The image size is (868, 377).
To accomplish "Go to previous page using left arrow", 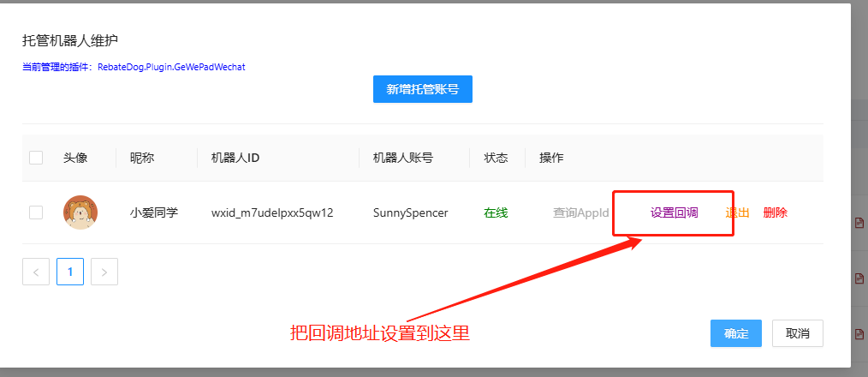I will pos(36,272).
